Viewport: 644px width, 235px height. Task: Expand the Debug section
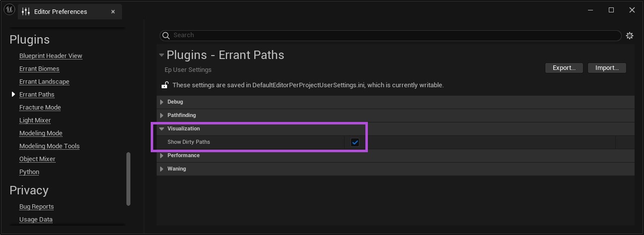(162, 102)
